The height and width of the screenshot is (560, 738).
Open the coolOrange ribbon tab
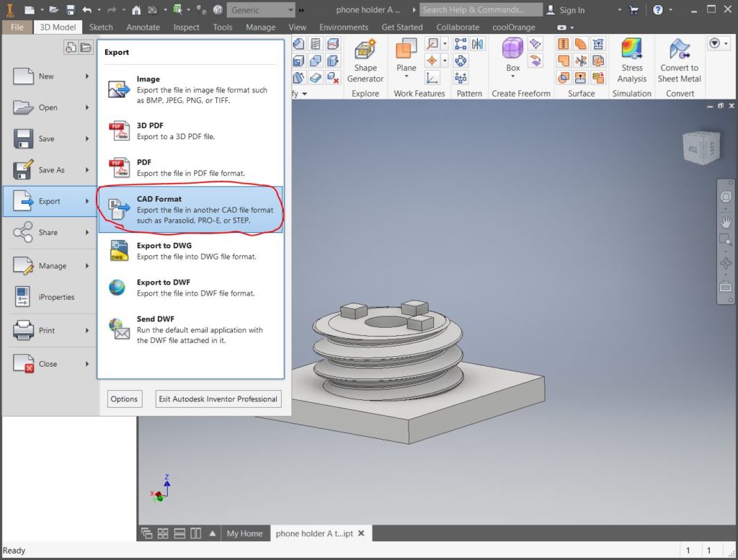(513, 27)
